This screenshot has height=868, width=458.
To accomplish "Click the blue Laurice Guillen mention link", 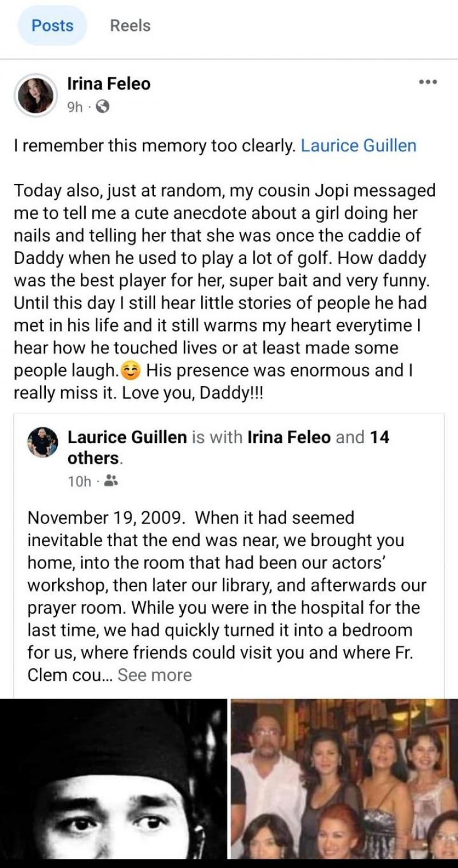I will click(x=358, y=145).
